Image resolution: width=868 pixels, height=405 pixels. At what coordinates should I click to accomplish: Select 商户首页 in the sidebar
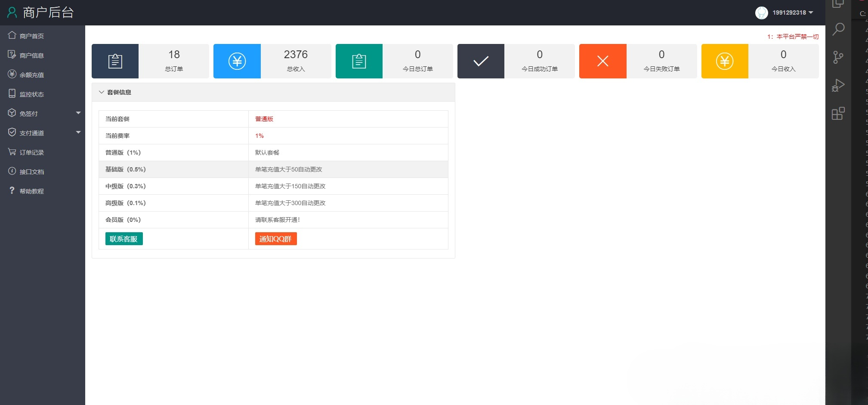pos(31,35)
